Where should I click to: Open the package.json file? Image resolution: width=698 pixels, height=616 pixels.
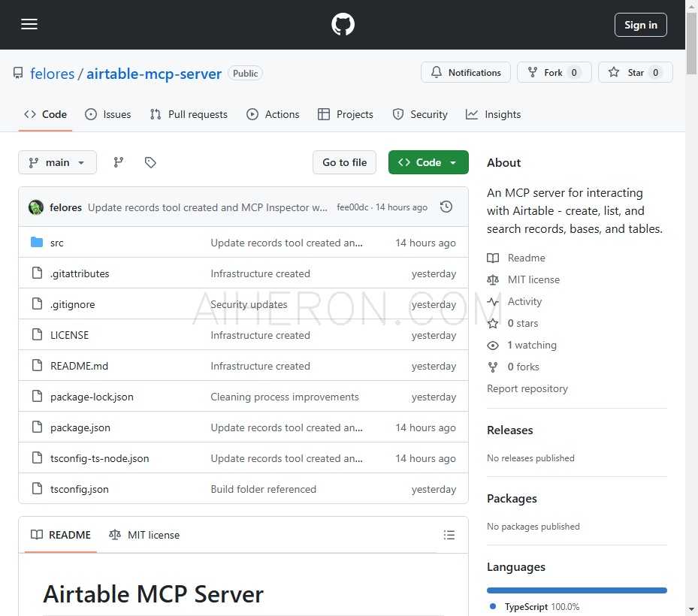(x=80, y=427)
